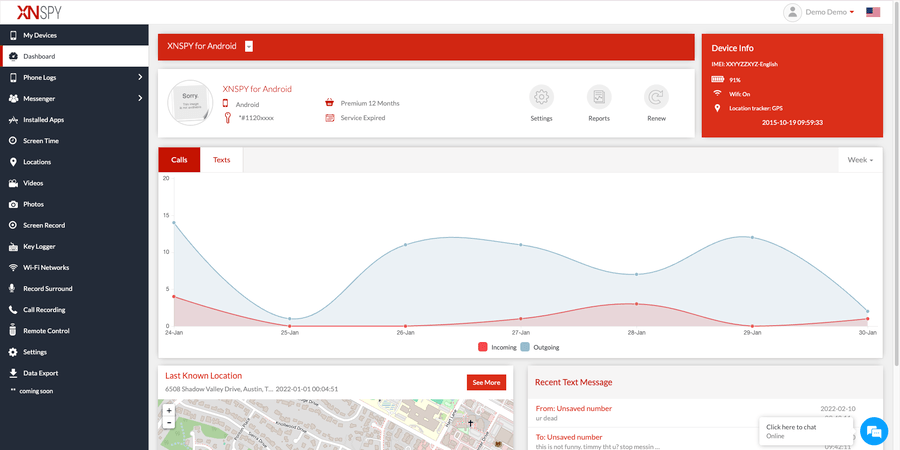The height and width of the screenshot is (450, 900).
Task: Click the Record Surround microphone icon
Action: (13, 289)
